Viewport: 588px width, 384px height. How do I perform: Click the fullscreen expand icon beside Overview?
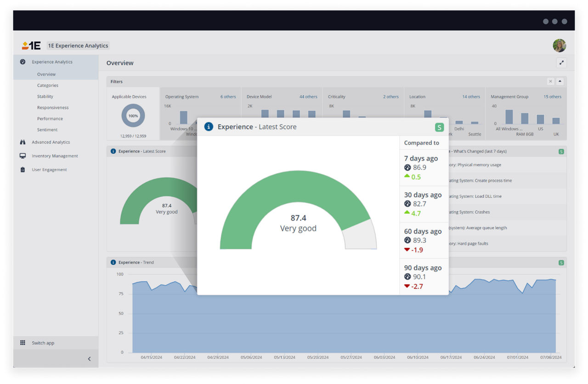[561, 63]
